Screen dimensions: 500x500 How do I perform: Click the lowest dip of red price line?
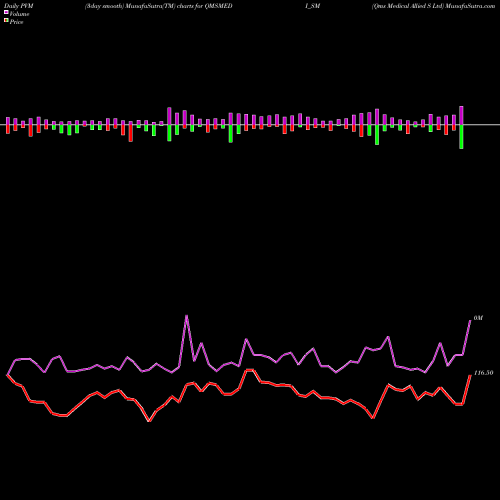tap(149, 421)
